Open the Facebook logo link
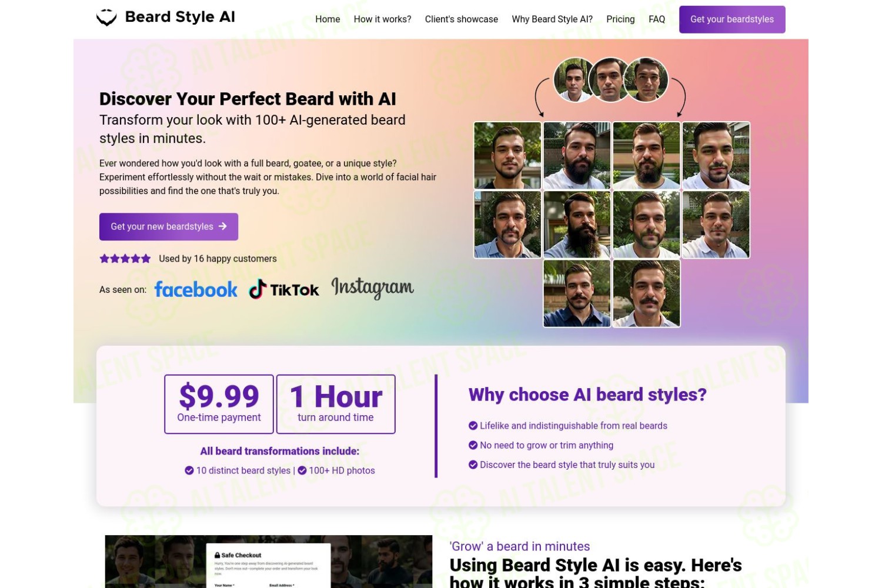Viewport: 882px width, 588px height. [196, 289]
